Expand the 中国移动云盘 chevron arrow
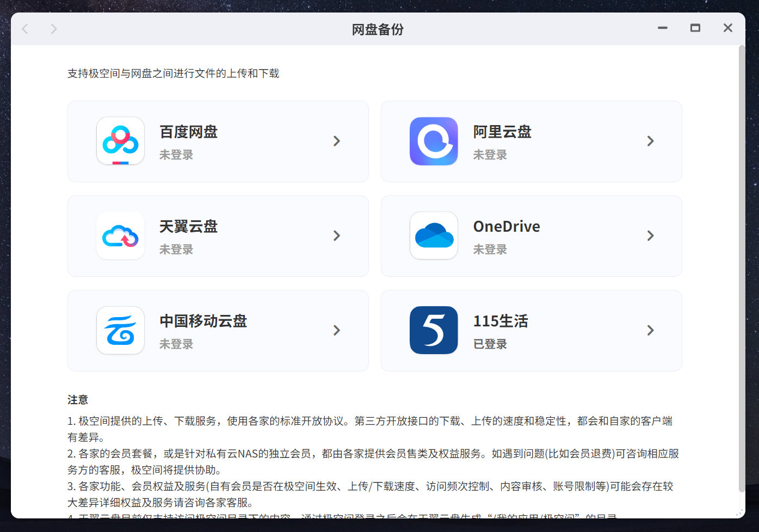759x532 pixels. [x=337, y=330]
